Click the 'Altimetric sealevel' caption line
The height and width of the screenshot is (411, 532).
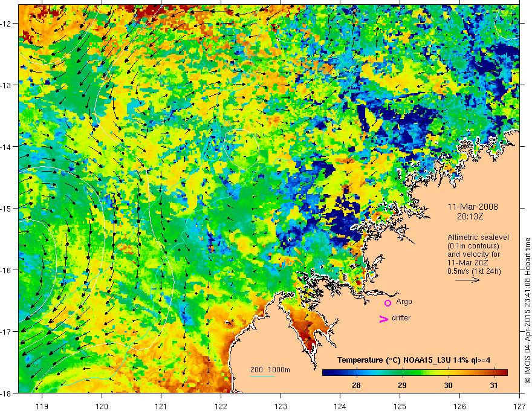(478, 238)
